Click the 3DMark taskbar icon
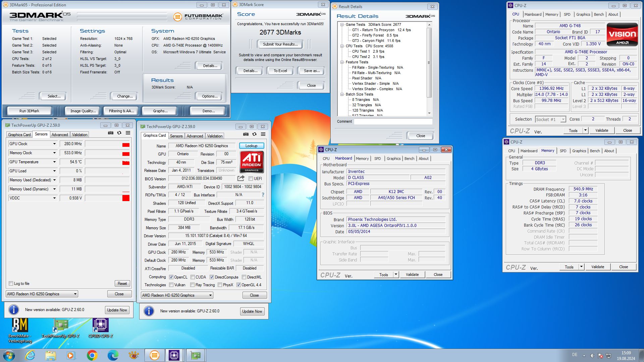 click(154, 355)
